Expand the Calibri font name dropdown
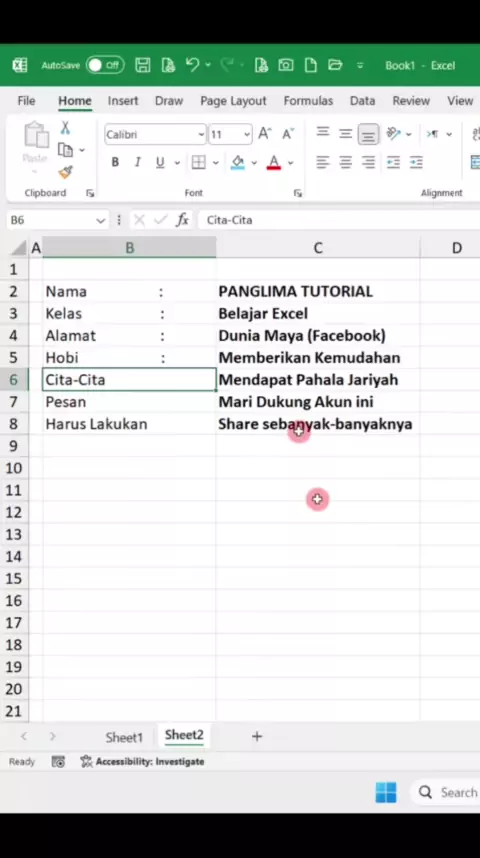480x858 pixels. point(201,134)
